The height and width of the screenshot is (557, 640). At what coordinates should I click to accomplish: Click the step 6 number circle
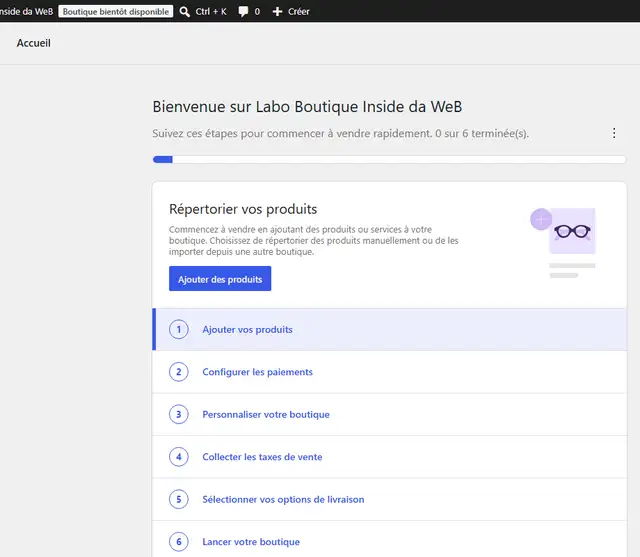(x=179, y=541)
